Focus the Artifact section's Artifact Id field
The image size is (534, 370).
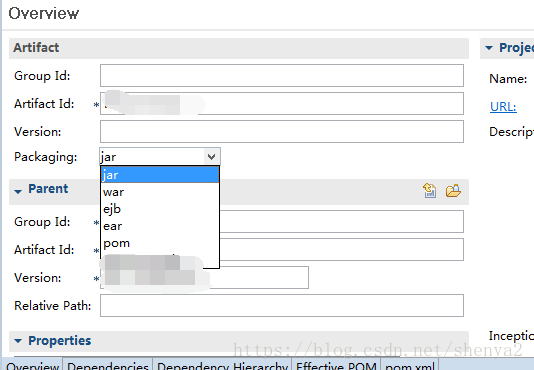click(282, 103)
